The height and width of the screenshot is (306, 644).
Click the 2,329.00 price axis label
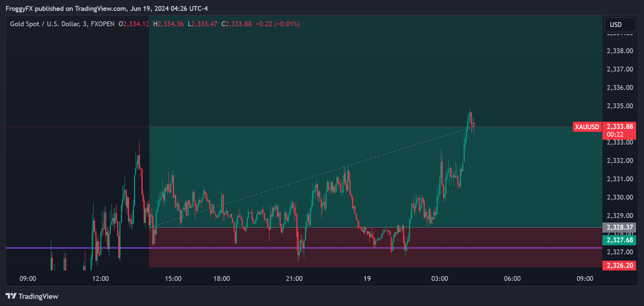click(x=620, y=216)
